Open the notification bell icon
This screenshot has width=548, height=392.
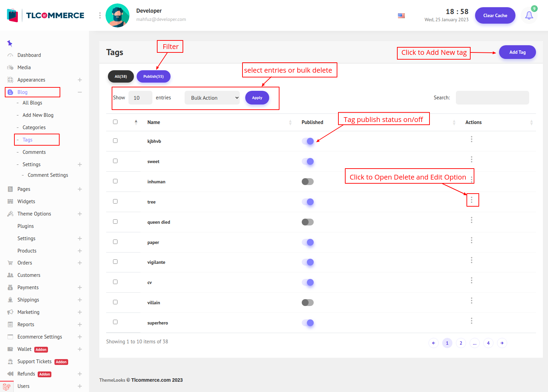[529, 15]
